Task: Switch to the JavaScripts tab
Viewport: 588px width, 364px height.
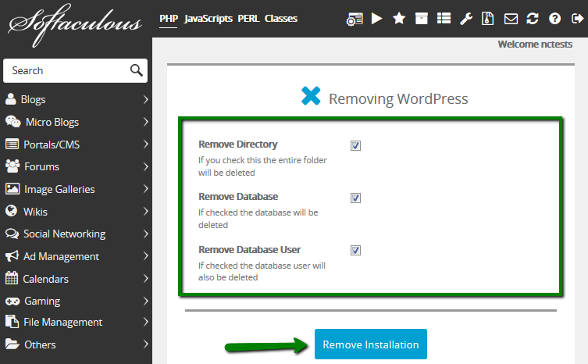Action: [x=208, y=18]
